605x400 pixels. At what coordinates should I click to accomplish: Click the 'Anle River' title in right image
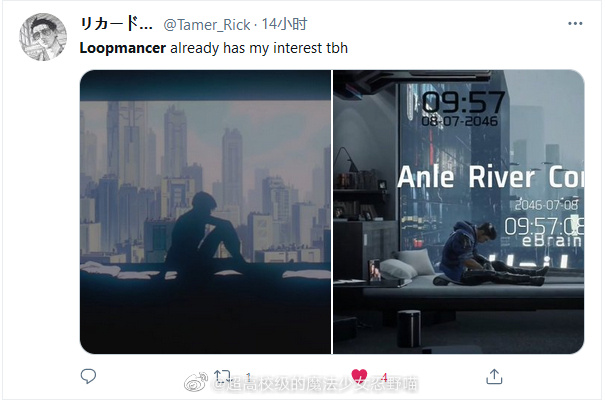[466, 177]
